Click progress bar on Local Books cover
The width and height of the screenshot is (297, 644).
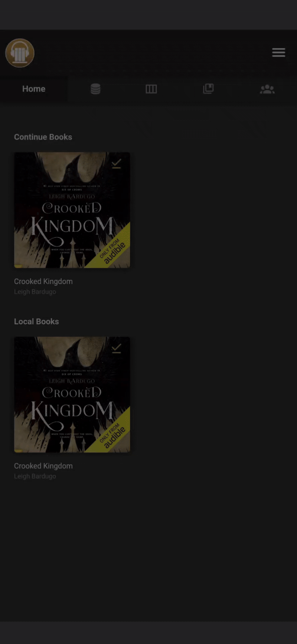[x=18, y=451]
